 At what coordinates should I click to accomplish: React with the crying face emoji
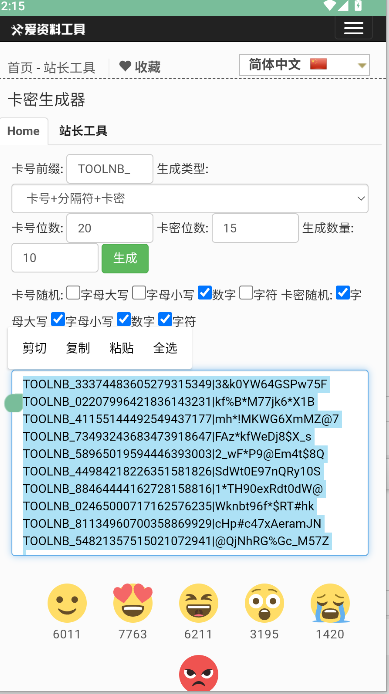(x=330, y=603)
